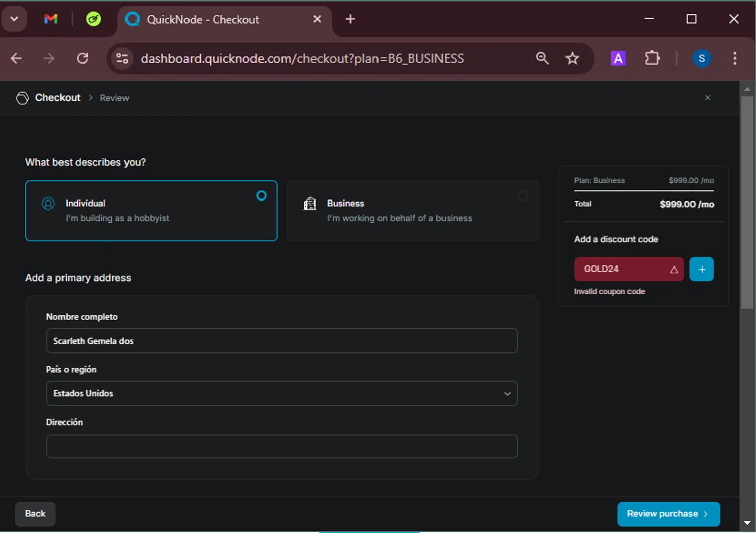Close the checkout with the X
This screenshot has width=756, height=533.
[707, 98]
